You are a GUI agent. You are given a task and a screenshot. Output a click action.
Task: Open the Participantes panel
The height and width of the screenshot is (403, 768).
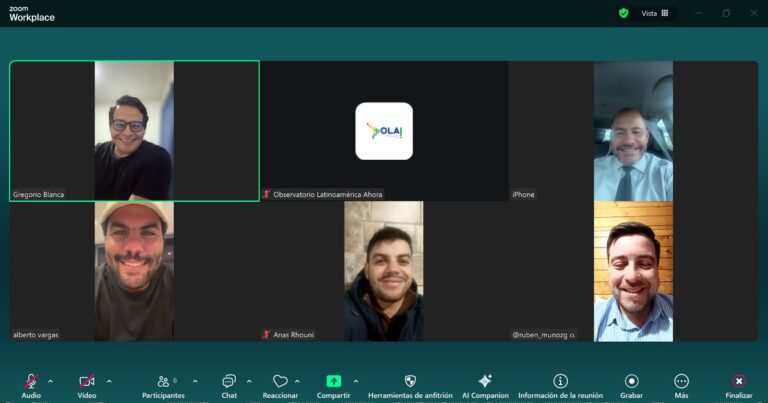(x=163, y=386)
